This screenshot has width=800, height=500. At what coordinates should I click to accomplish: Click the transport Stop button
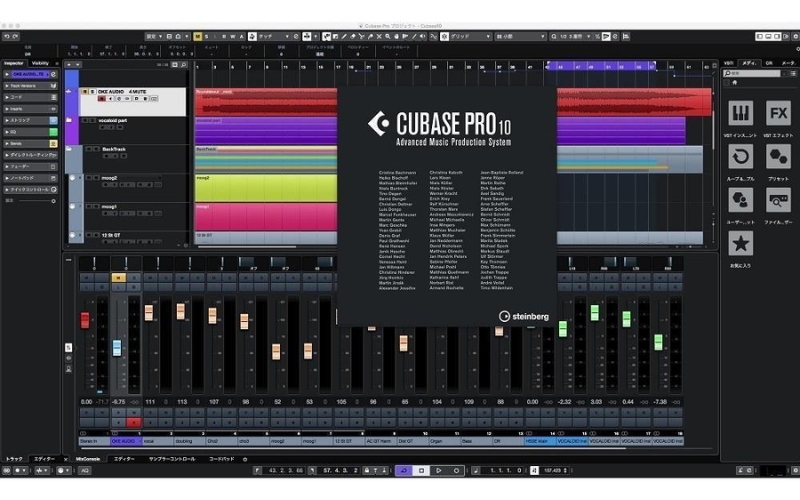(421, 470)
